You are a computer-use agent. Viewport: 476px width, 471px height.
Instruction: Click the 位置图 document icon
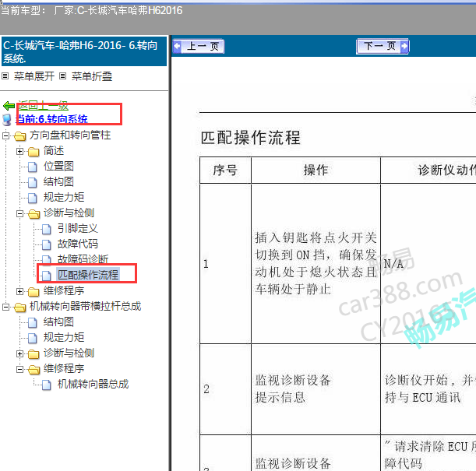point(33,167)
